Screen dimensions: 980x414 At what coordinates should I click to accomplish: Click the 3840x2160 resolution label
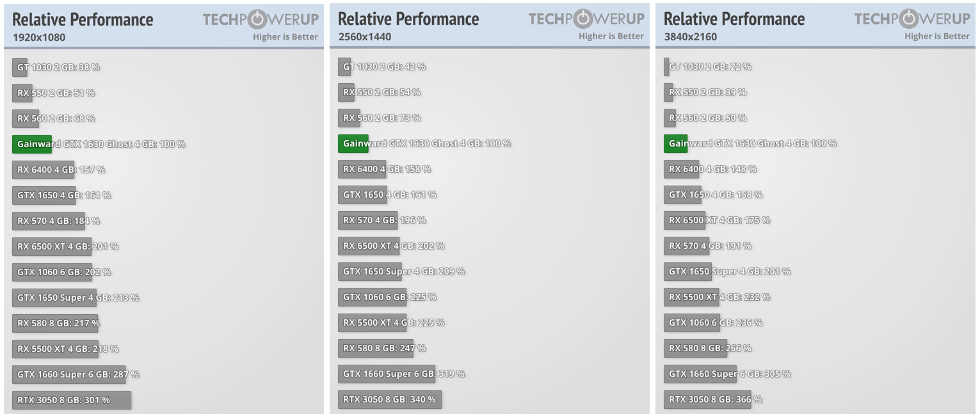pyautogui.click(x=691, y=36)
